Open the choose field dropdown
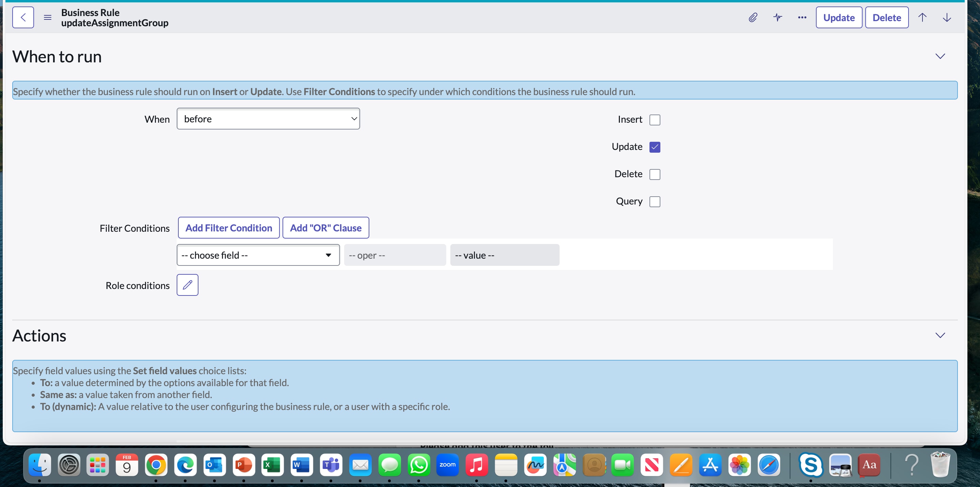The width and height of the screenshot is (980, 487). click(258, 255)
